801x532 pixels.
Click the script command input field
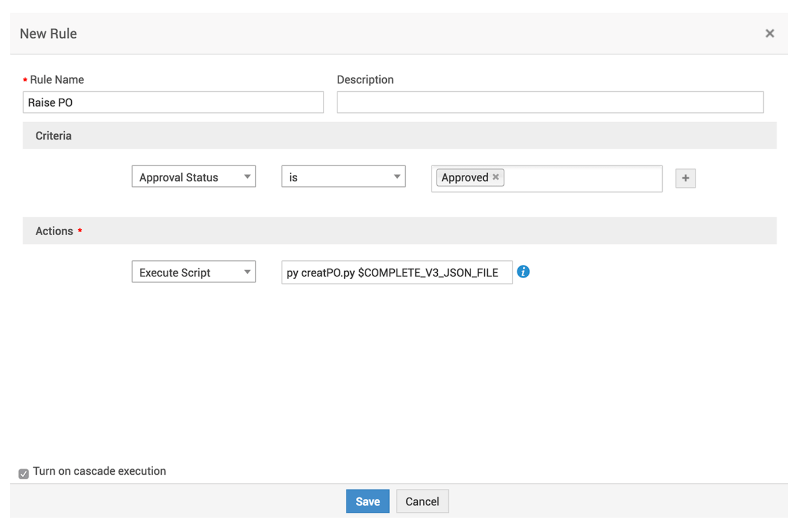(396, 272)
